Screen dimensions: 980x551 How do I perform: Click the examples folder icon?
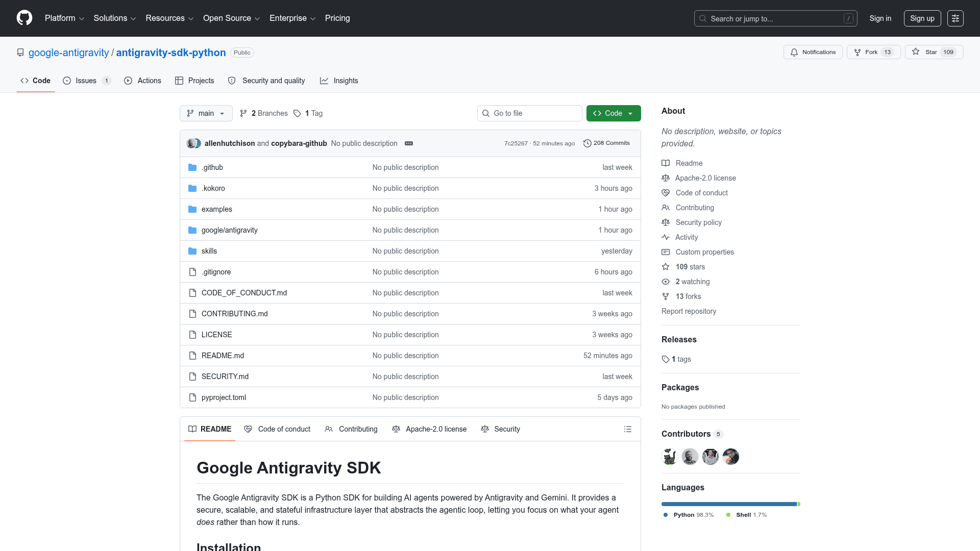point(192,209)
